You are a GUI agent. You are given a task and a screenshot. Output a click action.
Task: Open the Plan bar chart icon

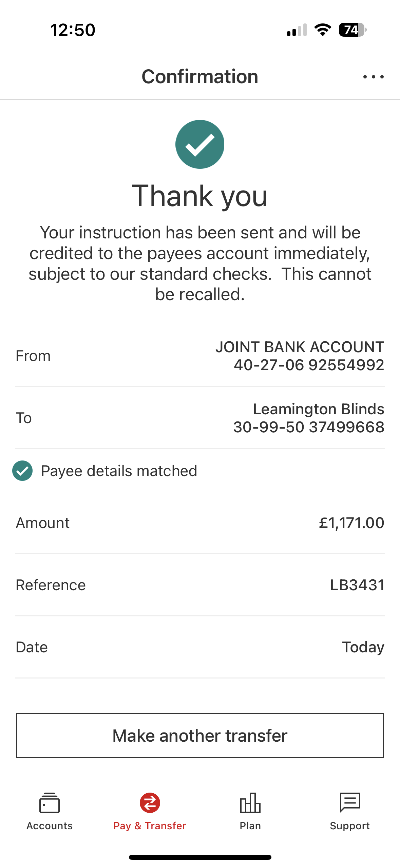[x=250, y=803]
